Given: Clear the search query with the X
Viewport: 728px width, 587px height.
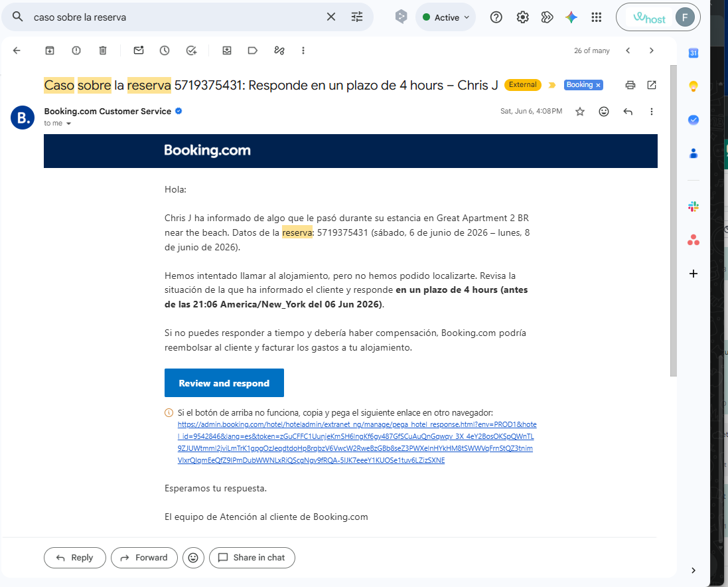Looking at the screenshot, I should [x=331, y=17].
